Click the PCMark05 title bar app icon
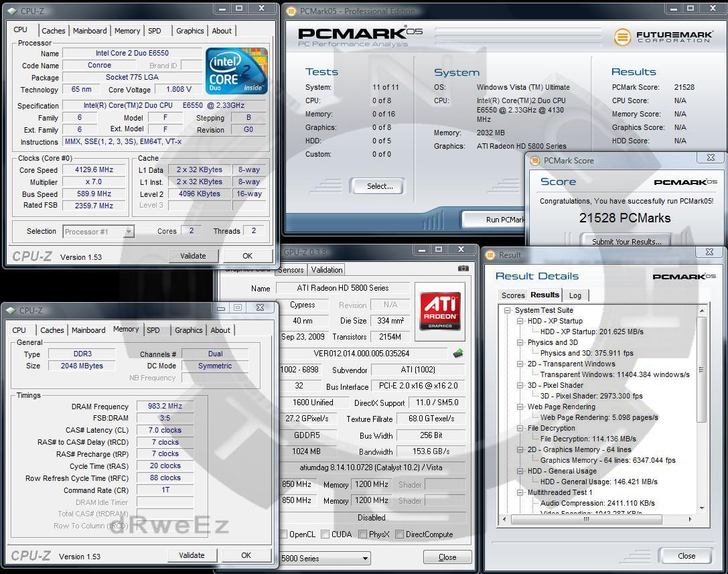The height and width of the screenshot is (574, 728). pyautogui.click(x=291, y=11)
